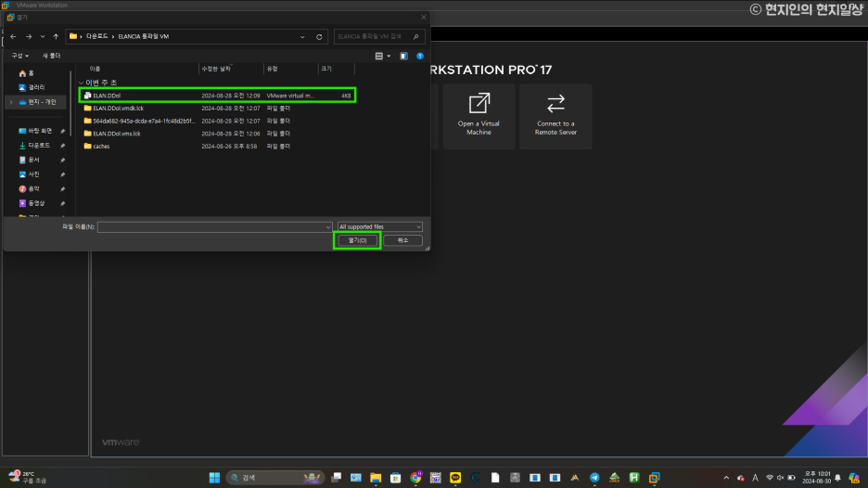This screenshot has height=488, width=868.
Task: Collapse the 이번 주 초 group
Action: click(x=82, y=83)
